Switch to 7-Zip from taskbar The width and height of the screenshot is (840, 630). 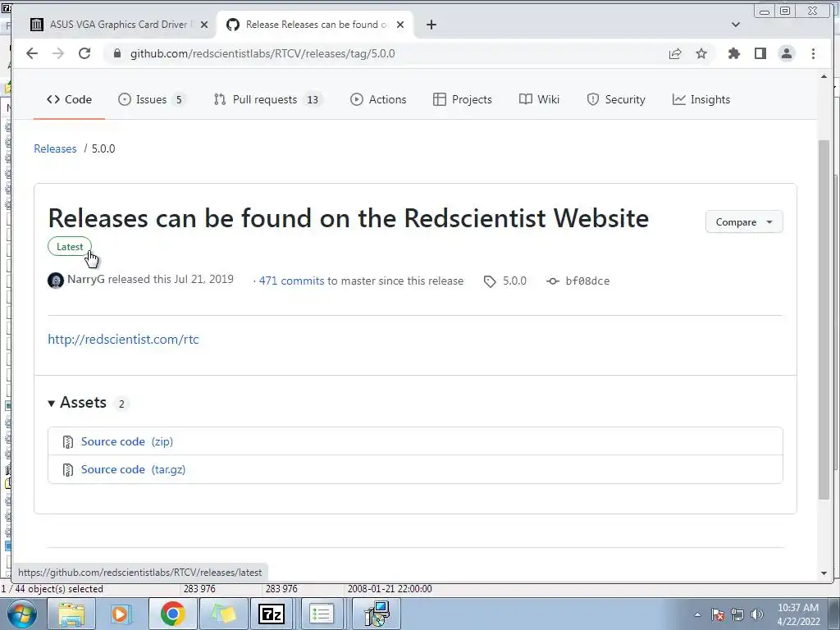tap(272, 614)
